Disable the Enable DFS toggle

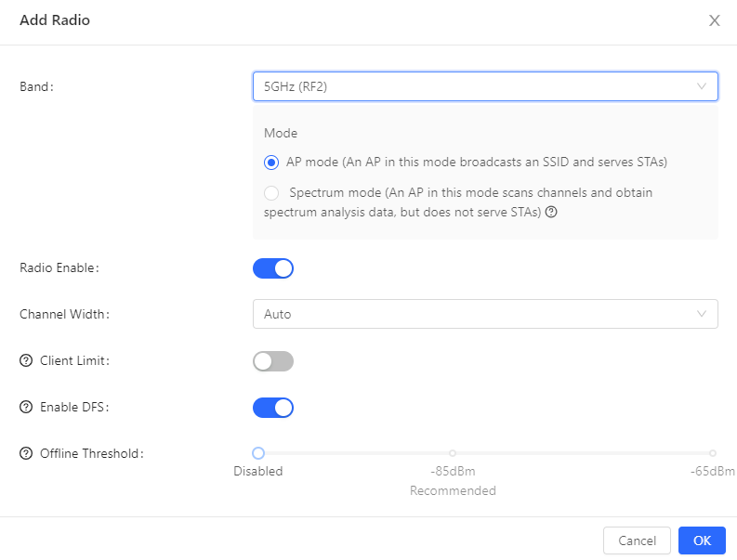point(273,408)
